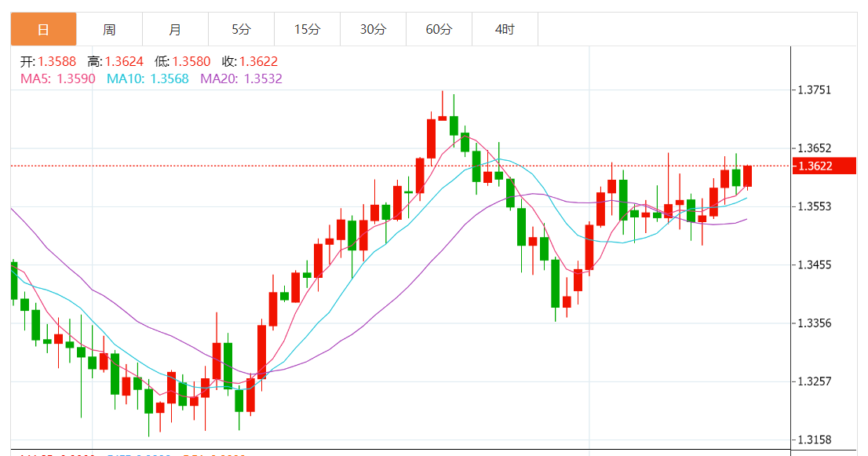868x456 pixels.
Task: Open the 月 monthly chart tab
Action: point(175,30)
